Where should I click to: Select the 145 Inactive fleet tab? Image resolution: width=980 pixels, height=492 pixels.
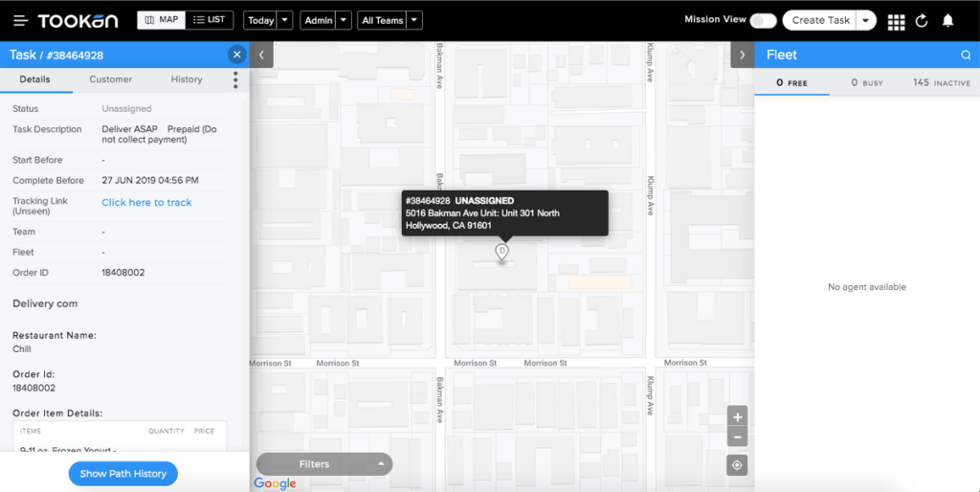[x=942, y=82]
